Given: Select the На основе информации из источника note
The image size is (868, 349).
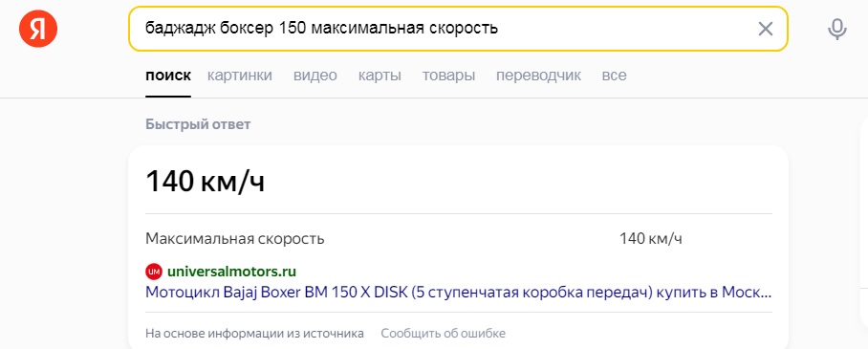Looking at the screenshot, I should pos(254,334).
